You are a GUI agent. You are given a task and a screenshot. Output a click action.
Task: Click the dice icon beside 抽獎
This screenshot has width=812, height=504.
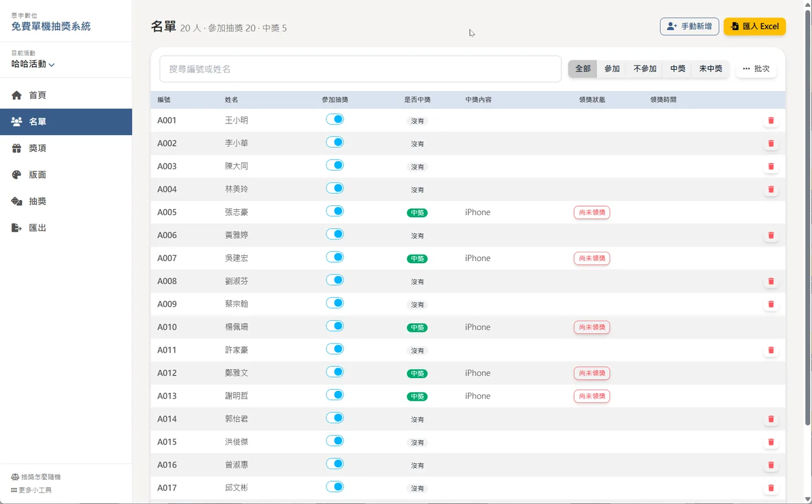point(17,201)
